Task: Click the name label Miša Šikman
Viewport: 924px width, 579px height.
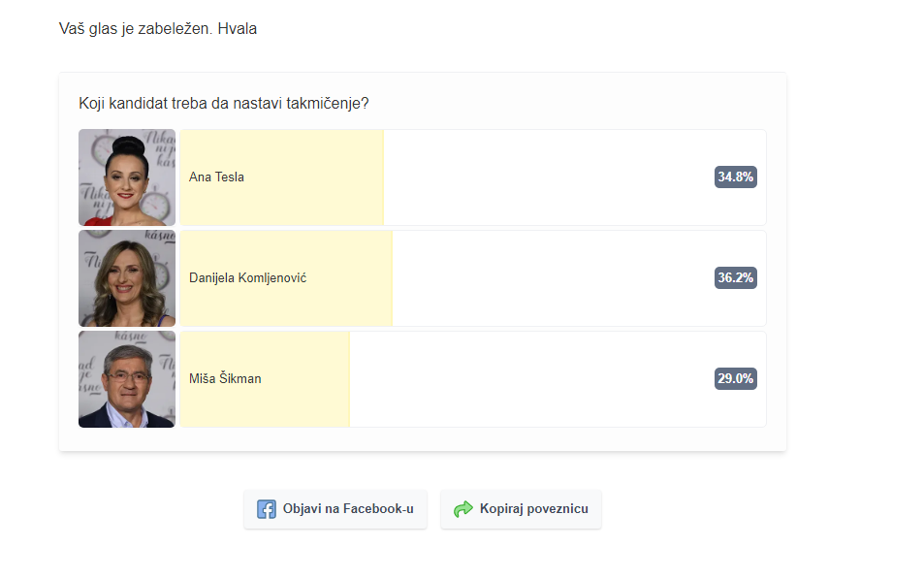Action: tap(225, 378)
